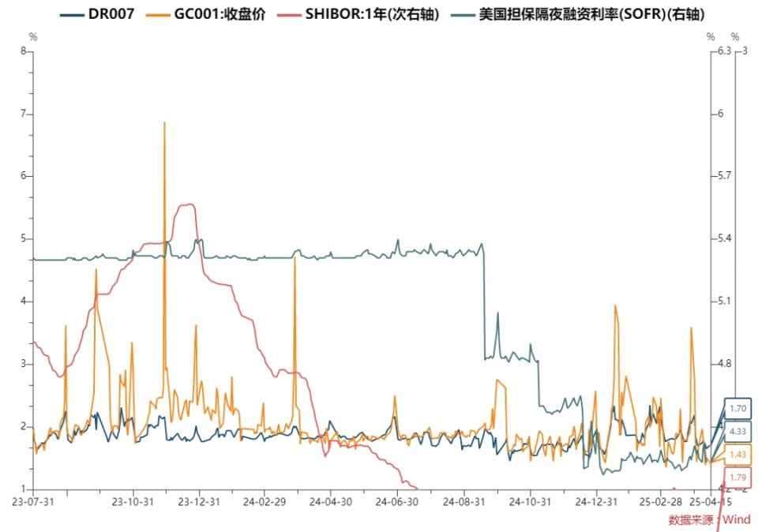The image size is (758, 532).
Task: Click the left axis value 1
Action: (23, 489)
